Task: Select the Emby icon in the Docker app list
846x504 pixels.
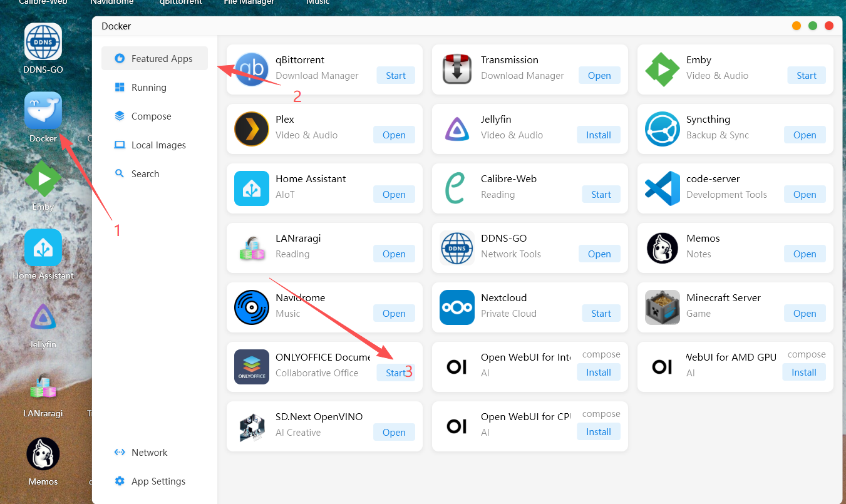Action: (663, 69)
